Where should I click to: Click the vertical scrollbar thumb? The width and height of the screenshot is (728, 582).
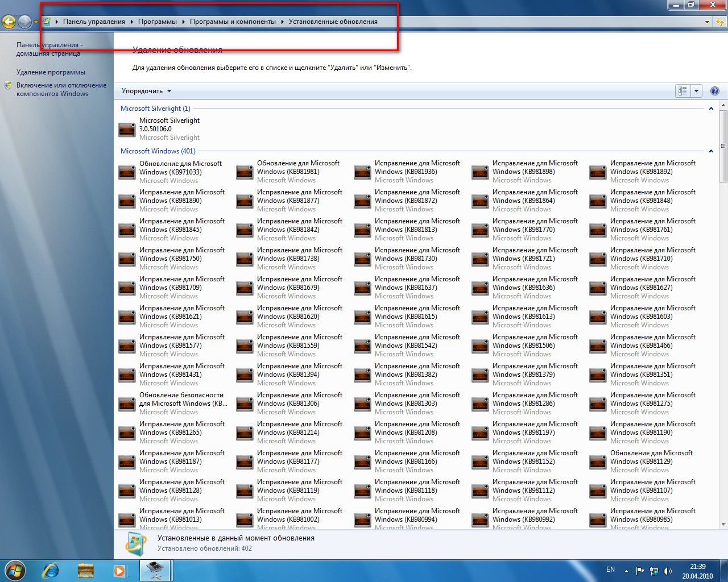pyautogui.click(x=723, y=147)
